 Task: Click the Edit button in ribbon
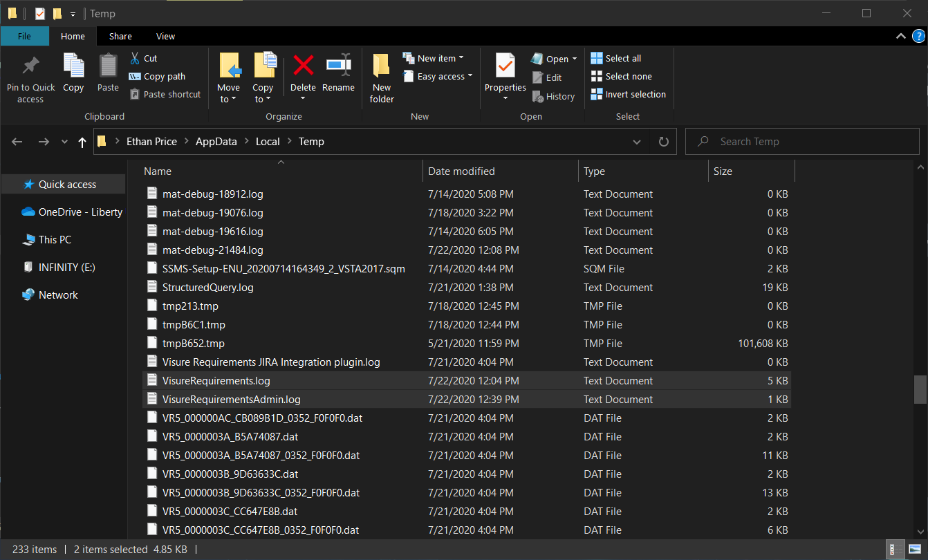[547, 77]
